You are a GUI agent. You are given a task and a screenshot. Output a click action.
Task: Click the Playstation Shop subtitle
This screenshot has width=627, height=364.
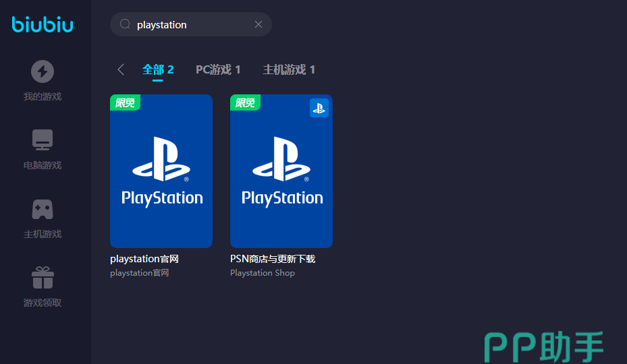click(x=263, y=273)
